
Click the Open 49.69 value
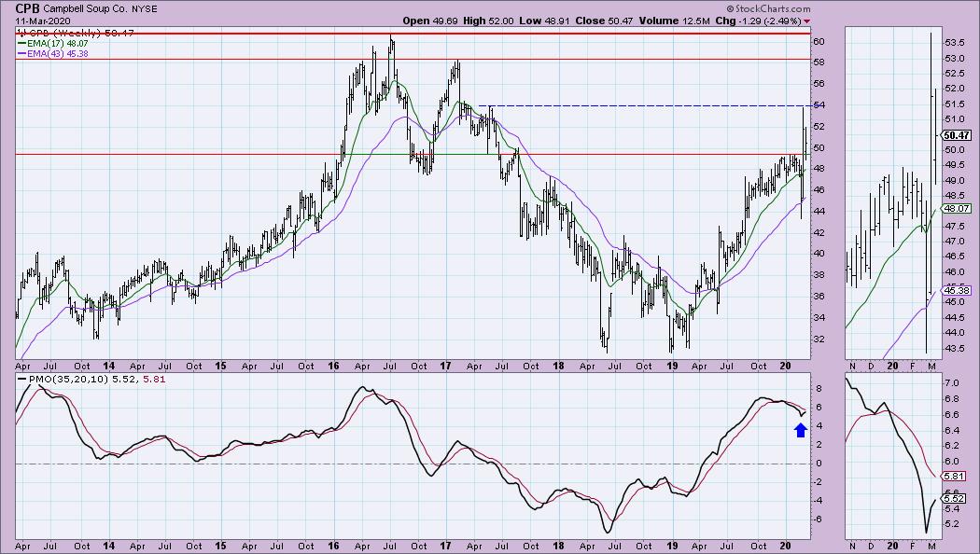430,21
